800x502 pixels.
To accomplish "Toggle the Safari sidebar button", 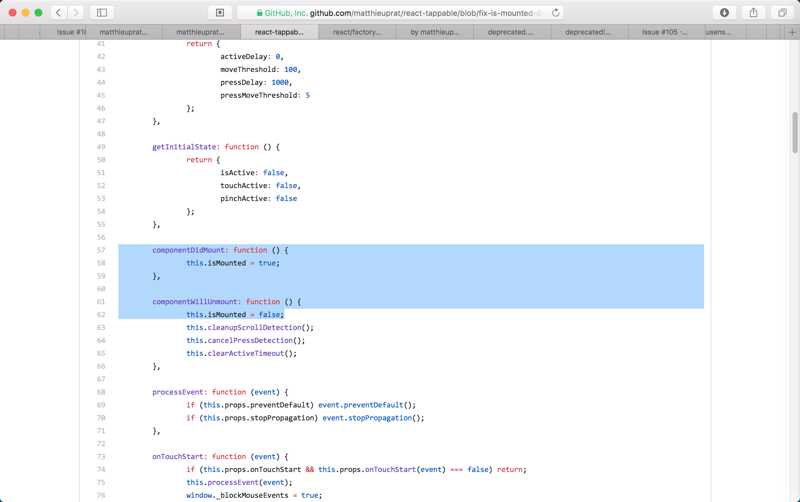I will pyautogui.click(x=102, y=13).
